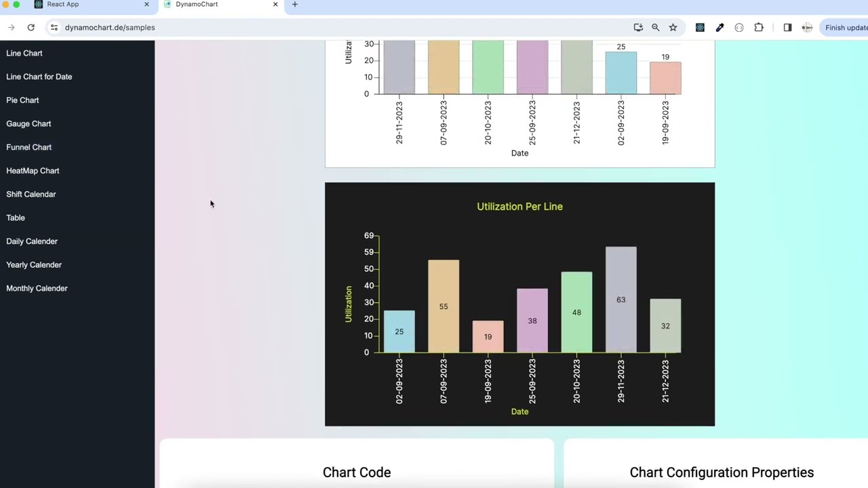This screenshot has height=488, width=868.
Task: Reload the current page
Action: [x=31, y=27]
